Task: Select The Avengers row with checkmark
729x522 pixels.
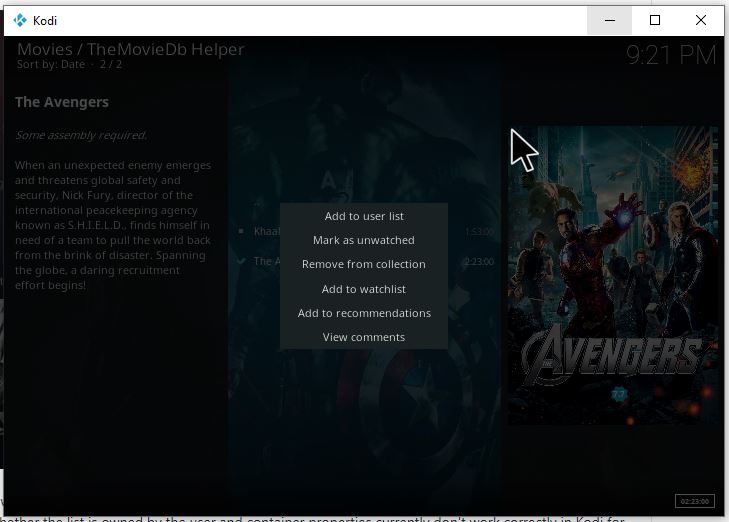Action: [x=365, y=261]
